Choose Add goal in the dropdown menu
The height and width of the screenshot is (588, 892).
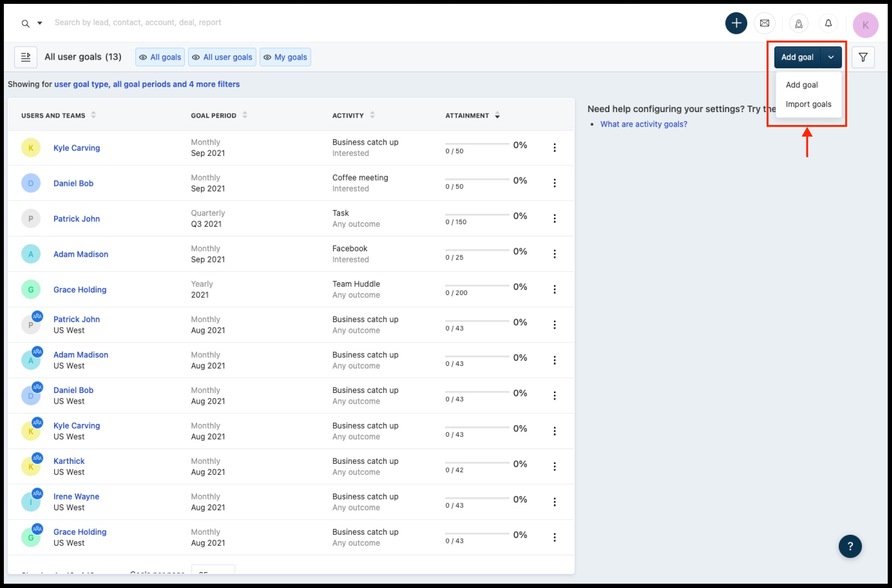pos(801,85)
